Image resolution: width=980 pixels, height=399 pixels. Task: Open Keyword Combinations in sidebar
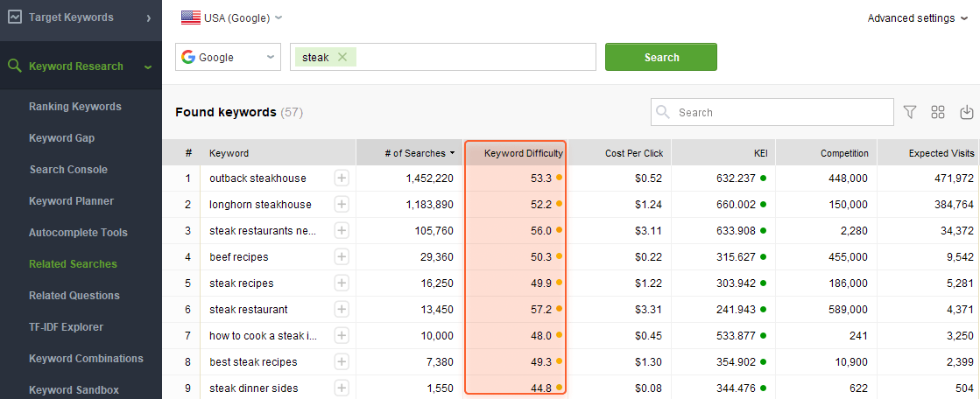pyautogui.click(x=86, y=359)
